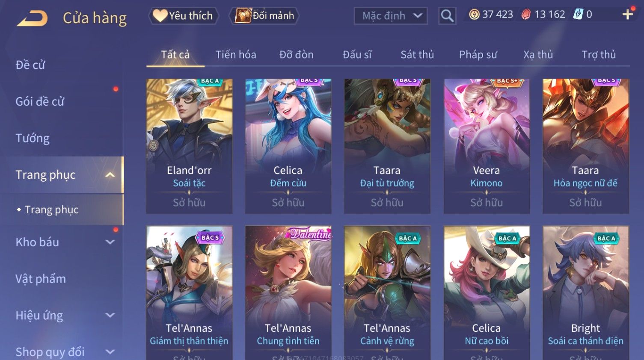The height and width of the screenshot is (360, 644).
Task: Collapse the Trang phục sidebar section
Action: tap(110, 175)
